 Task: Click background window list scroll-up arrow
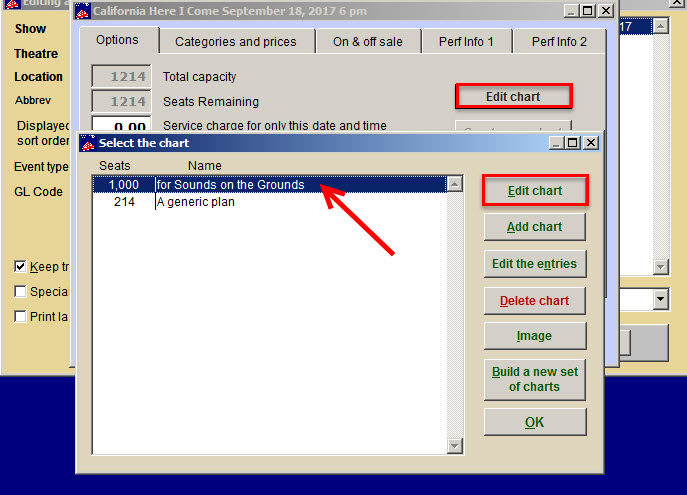pos(660,26)
